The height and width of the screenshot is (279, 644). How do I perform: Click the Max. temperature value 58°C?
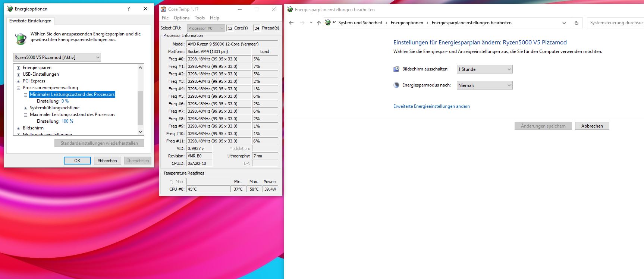[x=254, y=189]
